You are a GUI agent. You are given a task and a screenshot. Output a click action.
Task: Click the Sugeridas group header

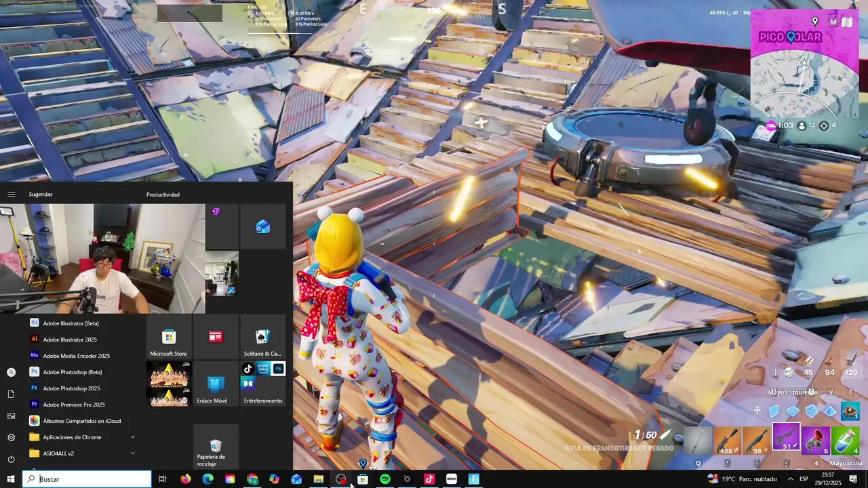[x=41, y=195]
